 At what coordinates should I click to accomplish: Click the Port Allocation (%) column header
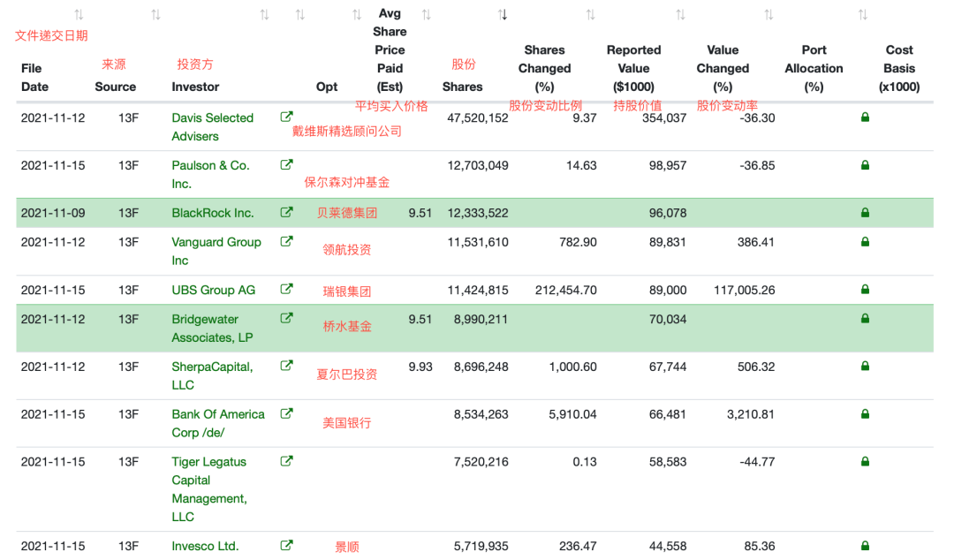(814, 68)
